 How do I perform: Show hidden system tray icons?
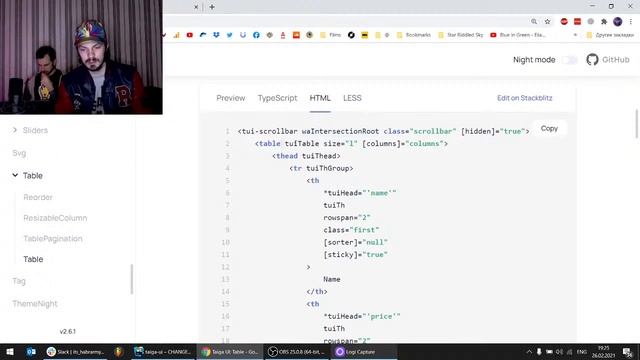point(529,351)
